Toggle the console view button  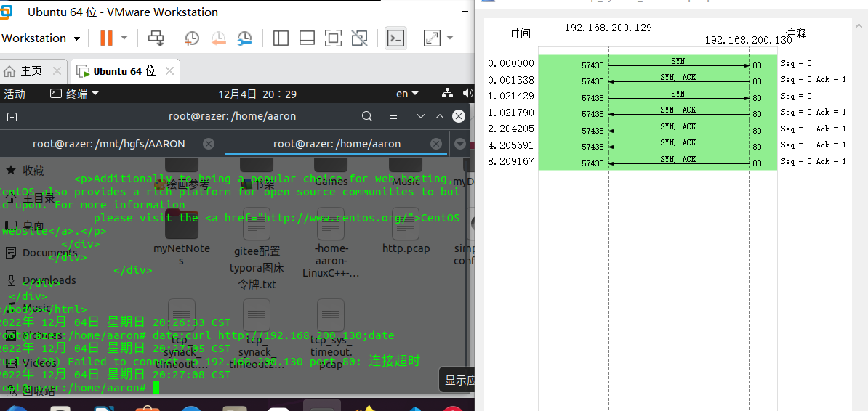[395, 38]
